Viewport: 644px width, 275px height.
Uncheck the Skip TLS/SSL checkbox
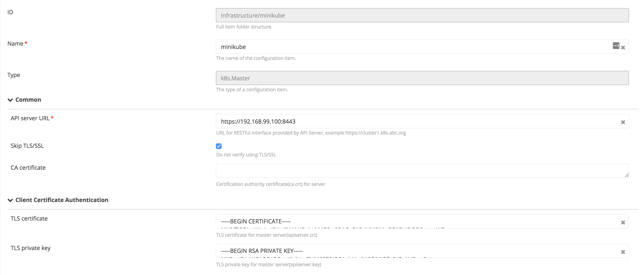(219, 146)
